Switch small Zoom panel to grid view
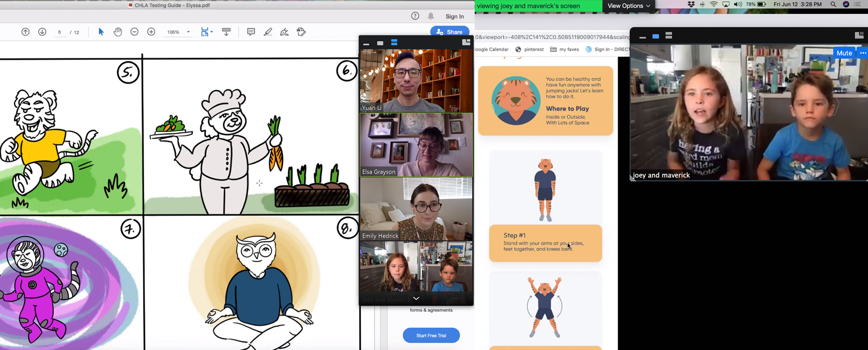Screen dimensions: 868x350 pyautogui.click(x=466, y=42)
